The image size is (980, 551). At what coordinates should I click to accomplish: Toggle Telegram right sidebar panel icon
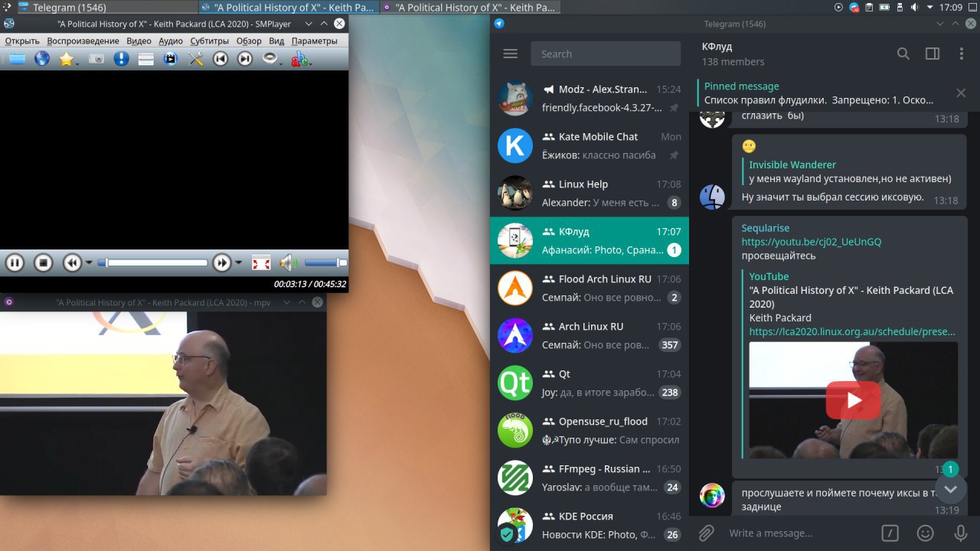pyautogui.click(x=933, y=54)
